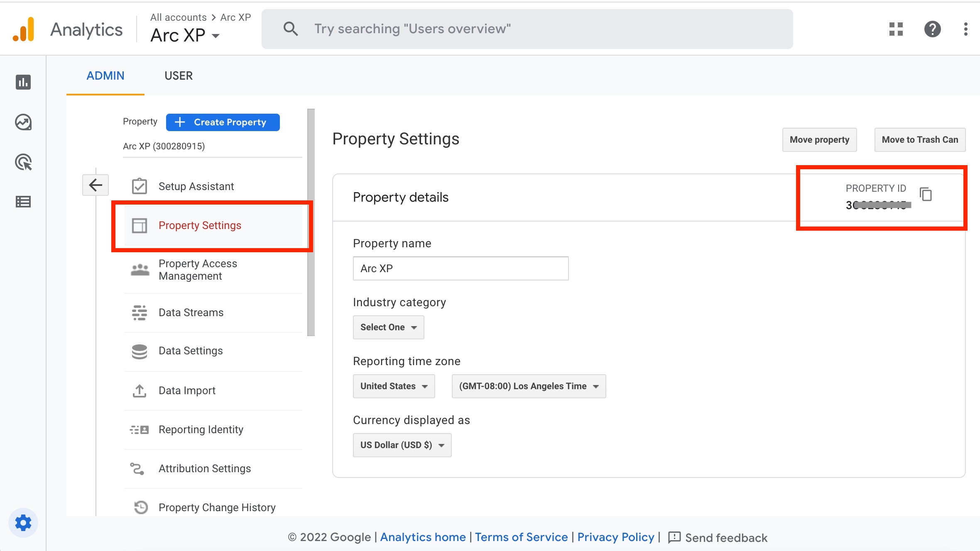
Task: Click the Arc XP breadcrumb link
Action: pyautogui.click(x=235, y=17)
